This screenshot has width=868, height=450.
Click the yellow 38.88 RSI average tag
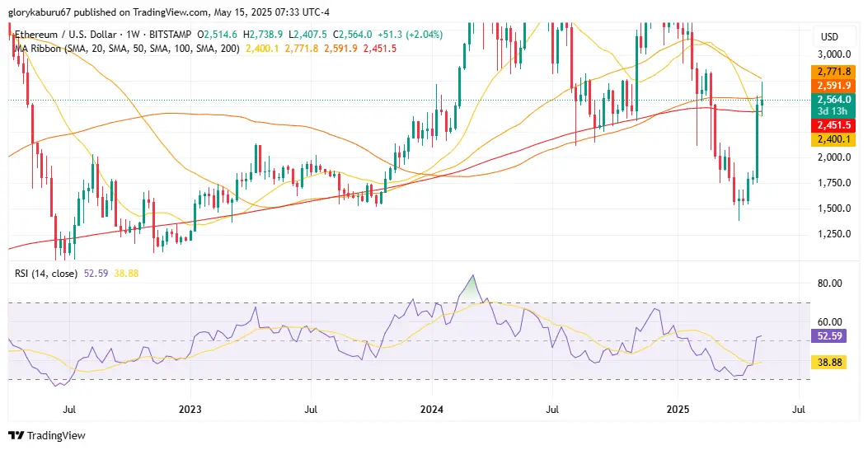[x=828, y=363]
